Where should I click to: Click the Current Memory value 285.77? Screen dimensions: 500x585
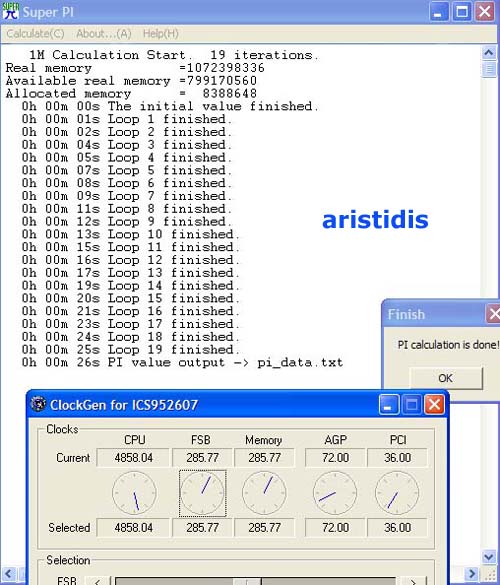(264, 458)
